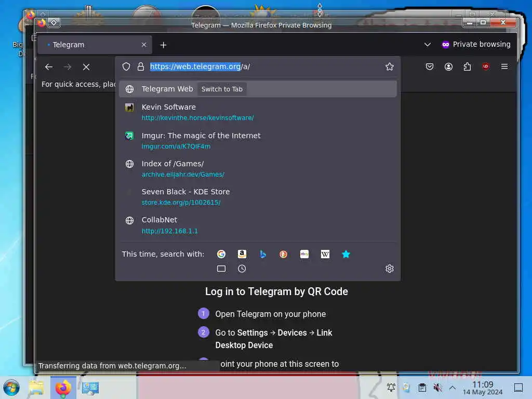The width and height of the screenshot is (532, 399).
Task: Click the back navigation arrow
Action: (49, 67)
